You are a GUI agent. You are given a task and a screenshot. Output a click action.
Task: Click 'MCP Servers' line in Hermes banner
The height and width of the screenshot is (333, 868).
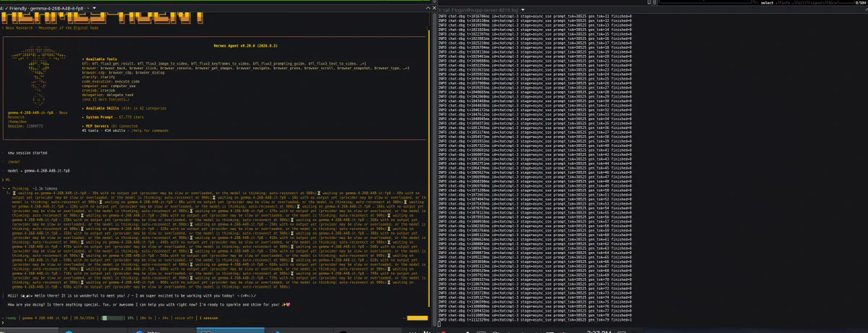[109, 125]
